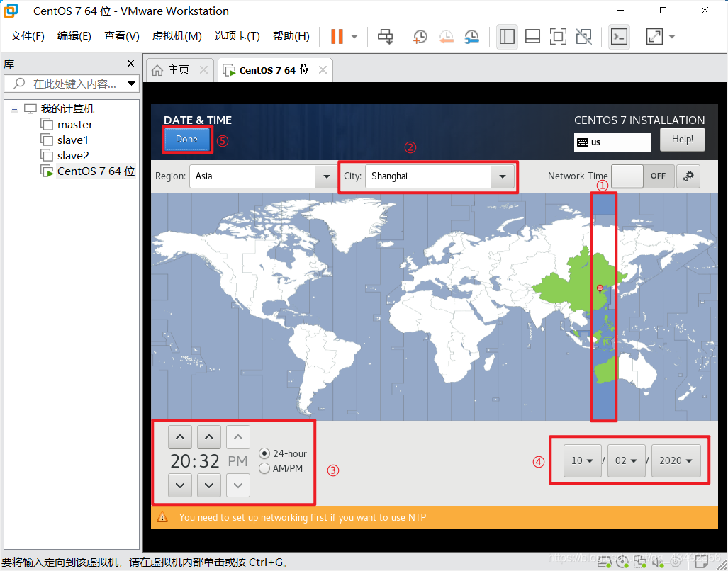The width and height of the screenshot is (728, 571).
Task: Click the warning triangle icon in orange bar
Action: coord(162,516)
